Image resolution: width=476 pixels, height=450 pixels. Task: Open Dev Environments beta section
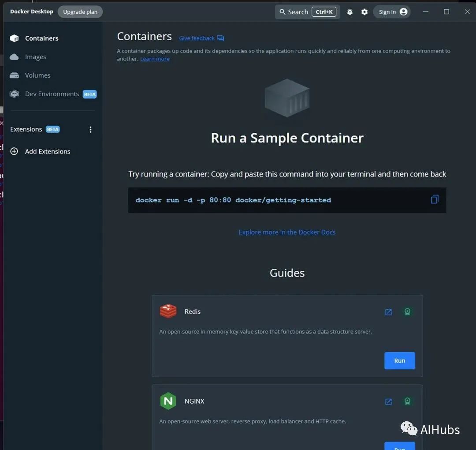pyautogui.click(x=52, y=94)
